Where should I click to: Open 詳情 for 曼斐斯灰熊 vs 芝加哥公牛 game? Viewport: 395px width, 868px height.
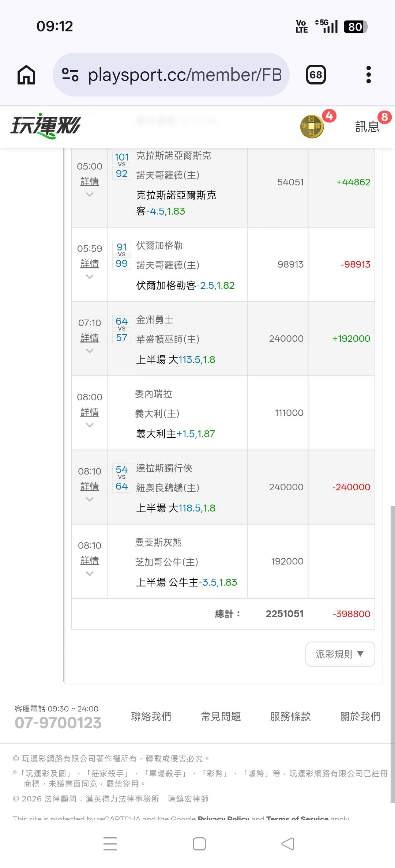pyautogui.click(x=90, y=561)
